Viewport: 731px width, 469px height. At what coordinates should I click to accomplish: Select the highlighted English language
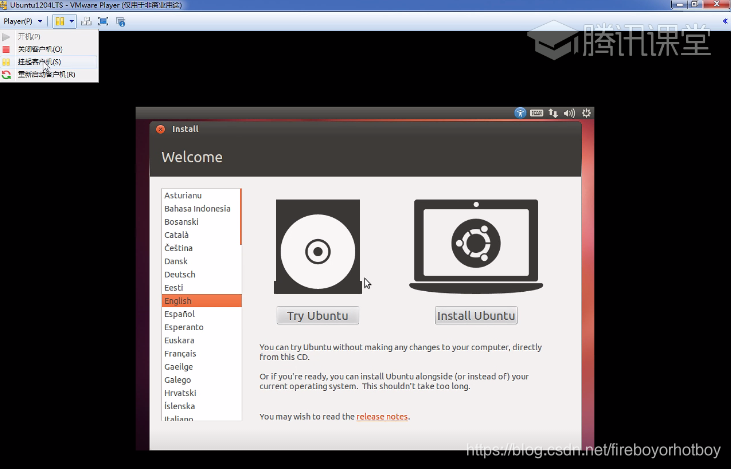click(x=201, y=301)
